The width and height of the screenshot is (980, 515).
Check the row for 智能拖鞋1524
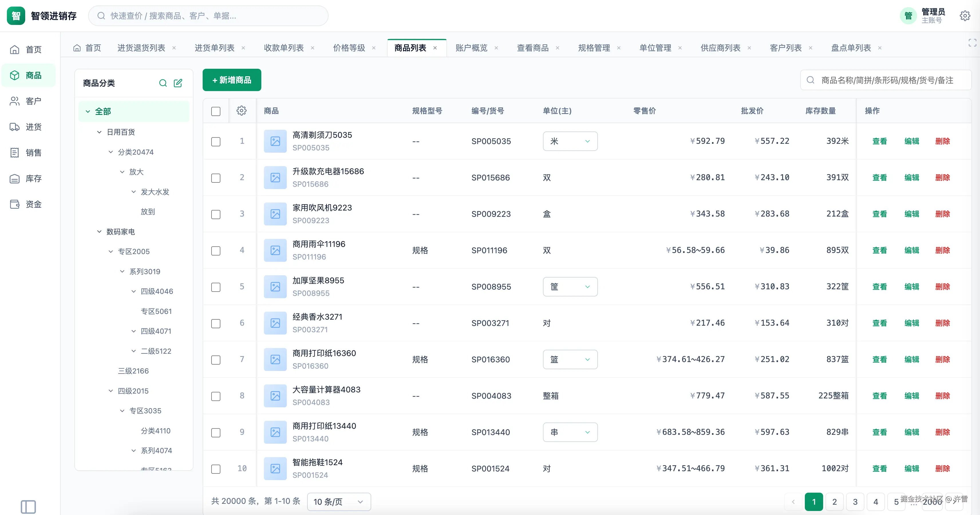pos(216,469)
